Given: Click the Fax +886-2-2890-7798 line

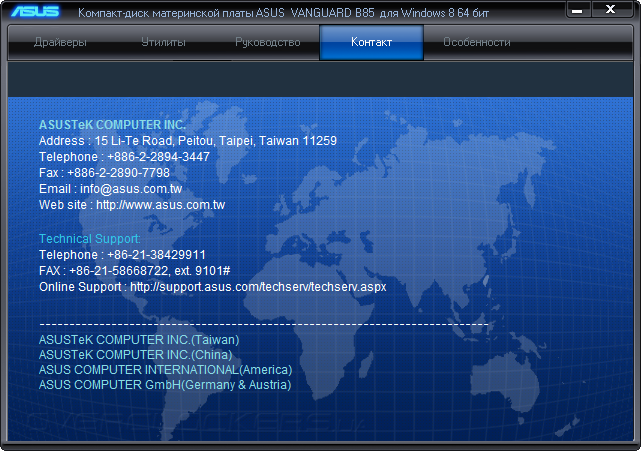Looking at the screenshot, I should pyautogui.click(x=104, y=173).
